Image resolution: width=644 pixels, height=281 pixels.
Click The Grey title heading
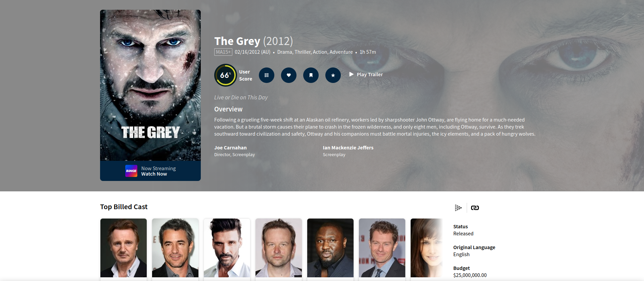click(237, 41)
